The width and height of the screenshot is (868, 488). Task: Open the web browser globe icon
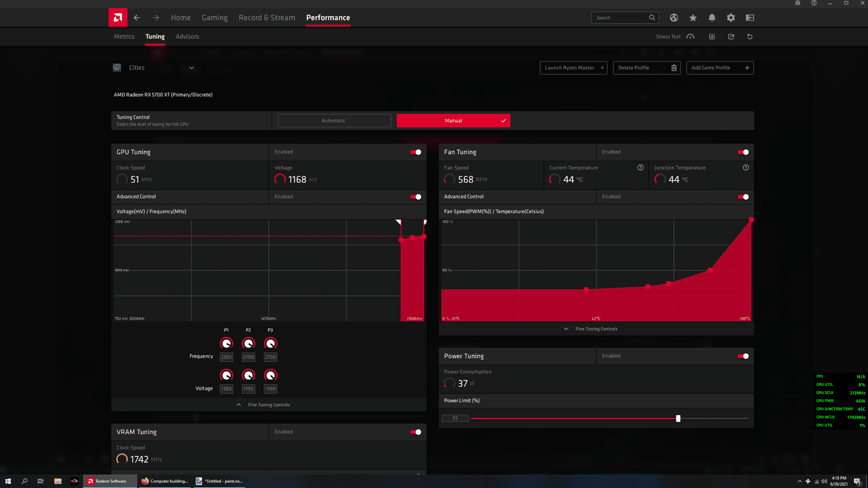click(x=674, y=18)
